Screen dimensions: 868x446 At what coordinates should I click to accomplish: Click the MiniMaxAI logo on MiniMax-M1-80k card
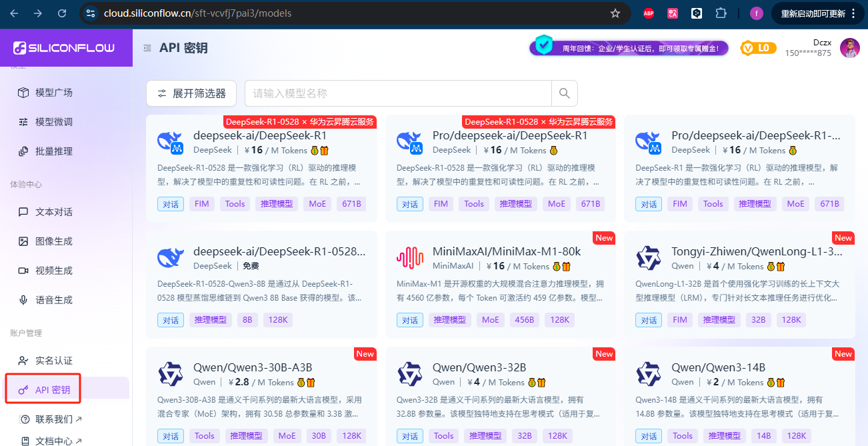point(409,257)
